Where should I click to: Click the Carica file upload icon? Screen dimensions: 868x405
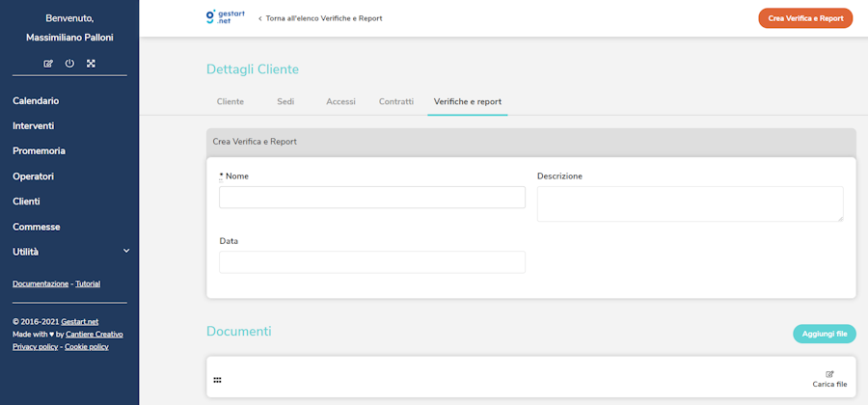(829, 374)
